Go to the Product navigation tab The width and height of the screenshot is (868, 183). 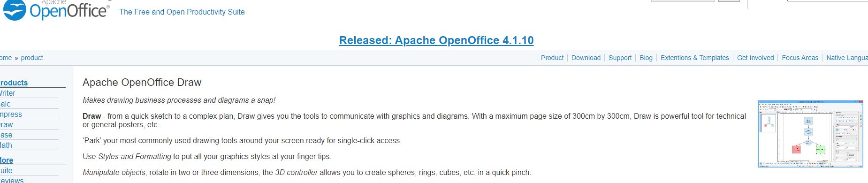pyautogui.click(x=552, y=58)
